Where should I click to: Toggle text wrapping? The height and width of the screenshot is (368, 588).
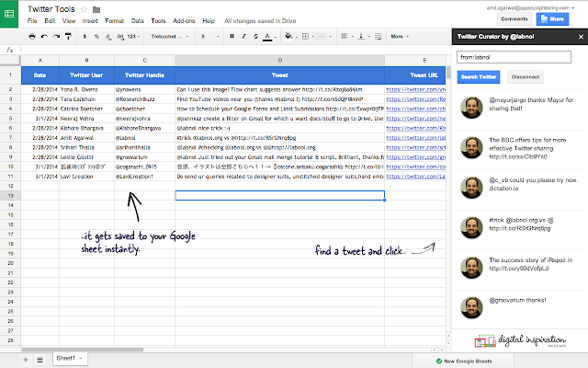point(378,37)
